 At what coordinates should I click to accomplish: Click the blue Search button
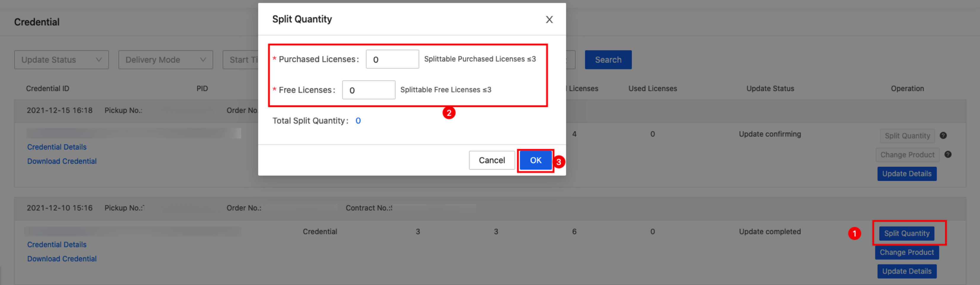[608, 60]
